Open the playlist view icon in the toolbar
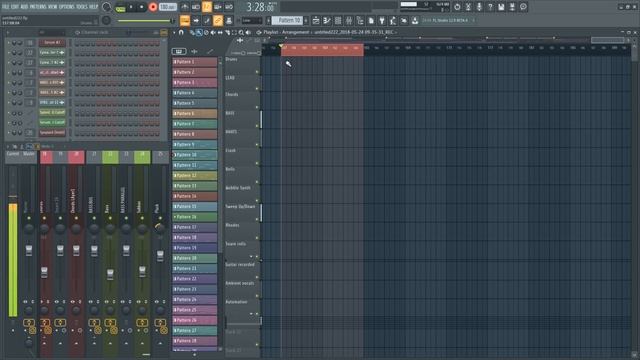Viewport: 640px width, 360px height. [316, 20]
